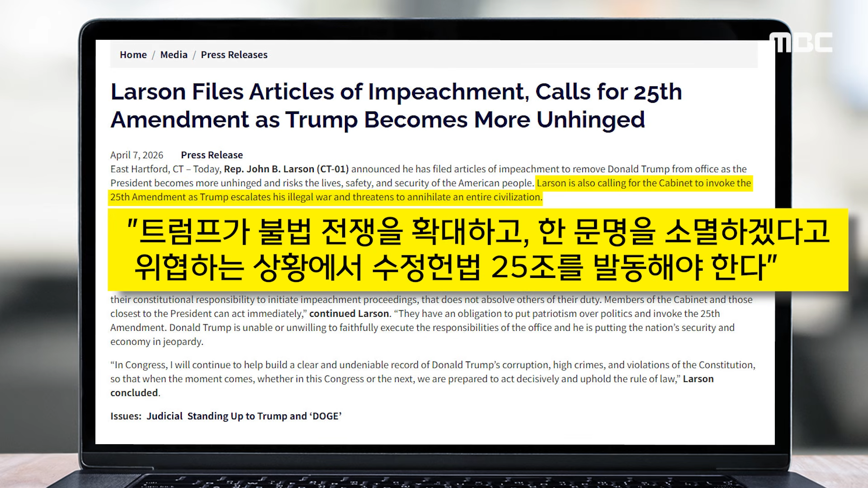Select the Press Releases breadcrumb
The width and height of the screenshot is (868, 488).
(234, 55)
